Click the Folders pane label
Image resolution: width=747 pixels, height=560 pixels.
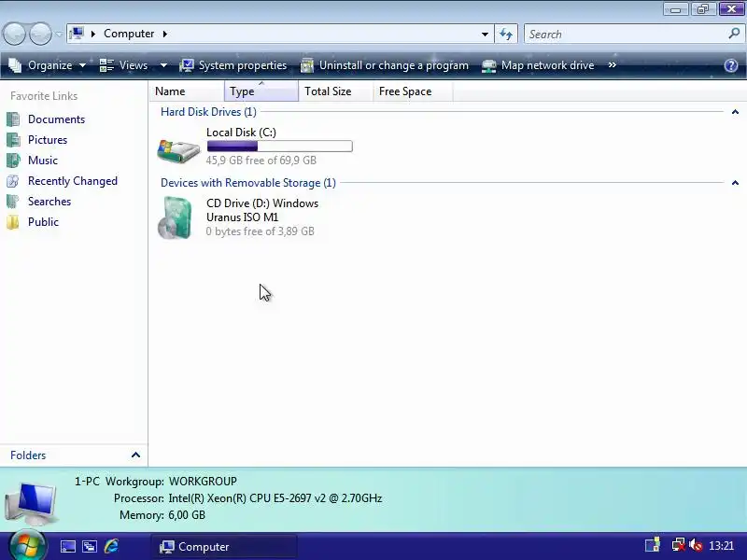(x=28, y=455)
